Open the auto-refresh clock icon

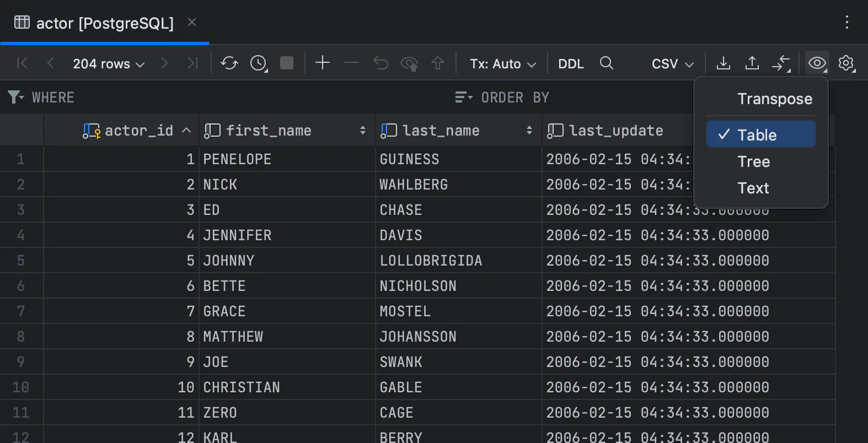(x=259, y=63)
